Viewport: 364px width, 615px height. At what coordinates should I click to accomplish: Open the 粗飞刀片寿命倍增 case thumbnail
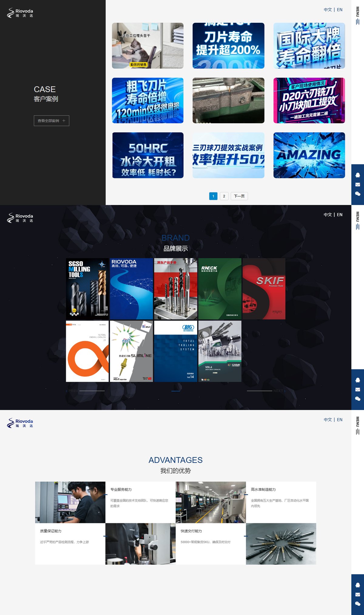[x=148, y=101]
